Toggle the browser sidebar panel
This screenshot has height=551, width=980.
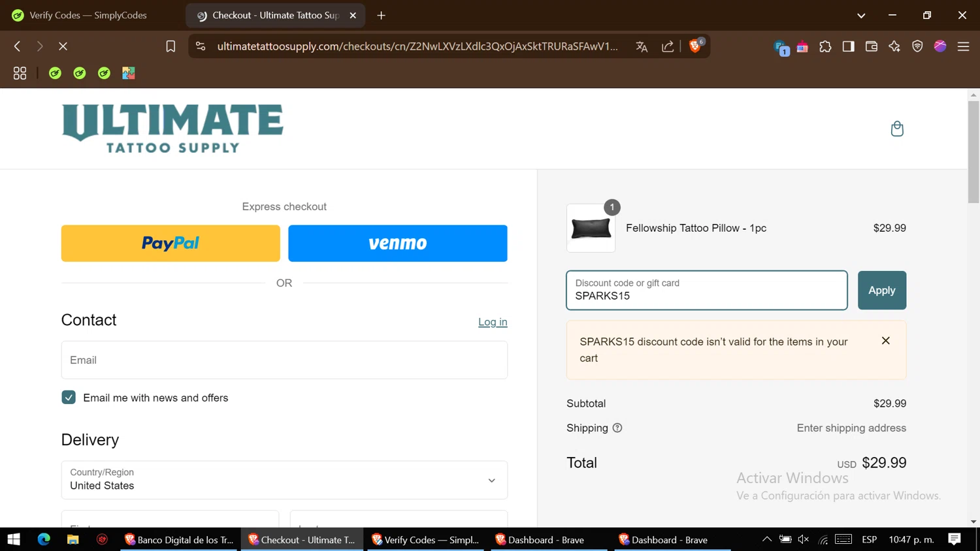tap(848, 46)
